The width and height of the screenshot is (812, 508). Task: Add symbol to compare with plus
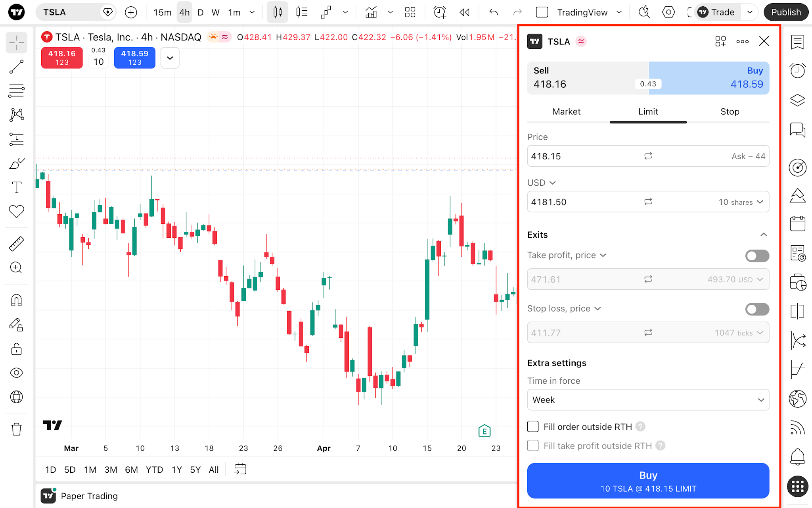(131, 12)
